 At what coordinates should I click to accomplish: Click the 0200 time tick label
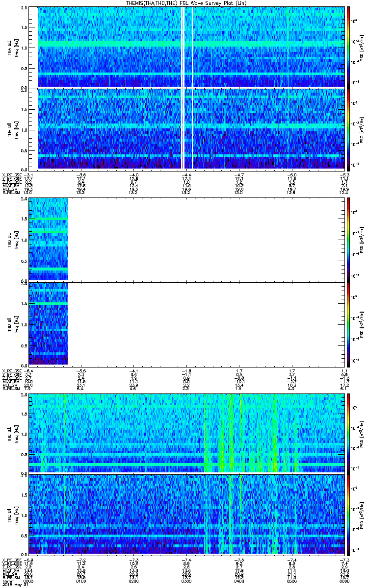click(x=133, y=582)
